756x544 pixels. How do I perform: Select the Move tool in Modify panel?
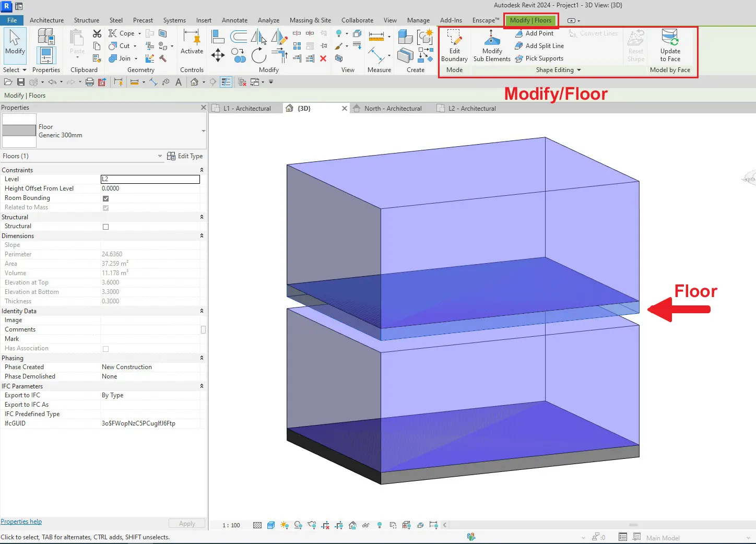tap(218, 55)
